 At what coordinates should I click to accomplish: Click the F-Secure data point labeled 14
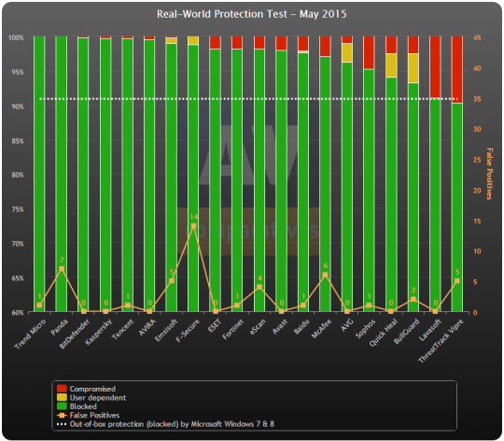(x=193, y=226)
